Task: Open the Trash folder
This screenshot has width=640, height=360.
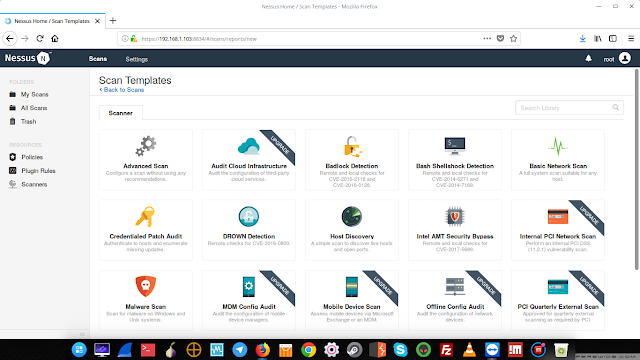Action: (x=29, y=122)
